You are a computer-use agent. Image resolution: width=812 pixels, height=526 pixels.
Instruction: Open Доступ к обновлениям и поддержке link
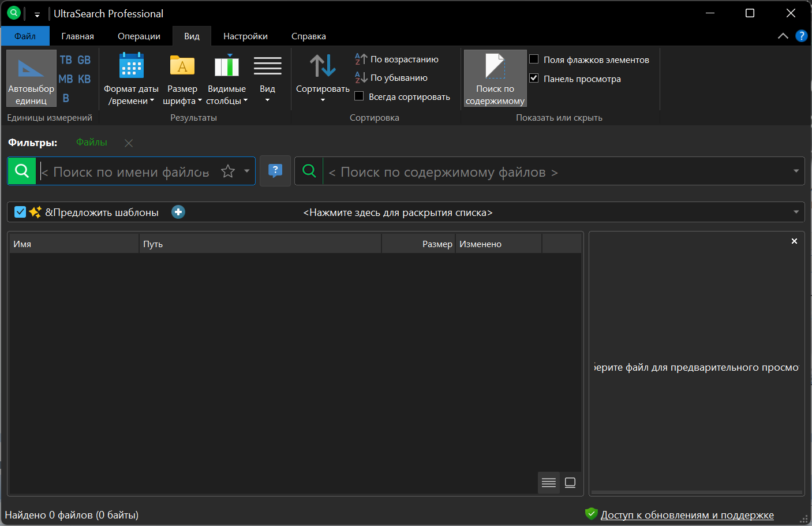point(687,515)
